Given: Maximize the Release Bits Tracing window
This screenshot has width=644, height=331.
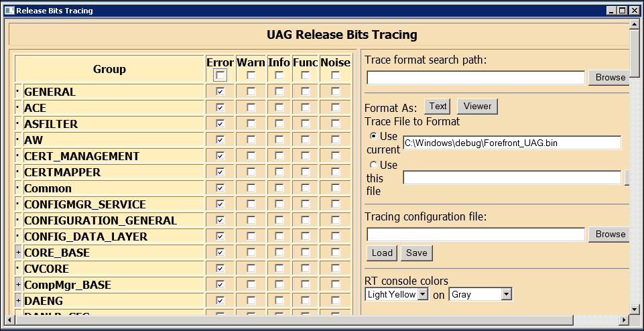Looking at the screenshot, I should (622, 11).
